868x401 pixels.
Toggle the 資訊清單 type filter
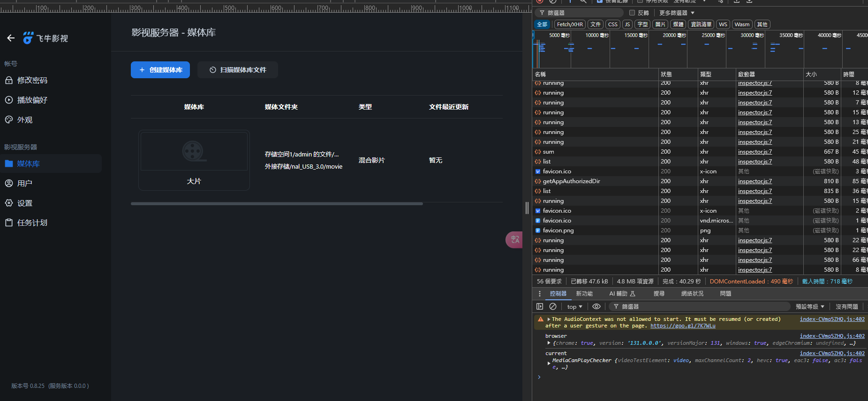[x=701, y=24]
